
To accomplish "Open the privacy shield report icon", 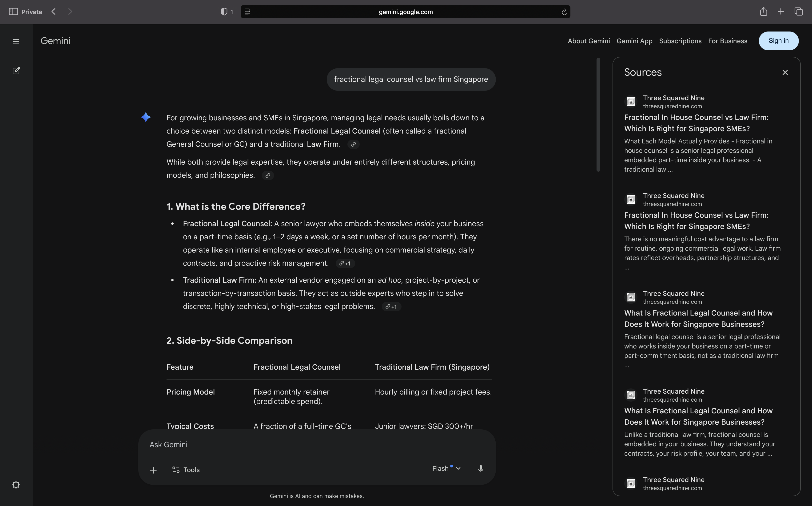I will (x=224, y=12).
